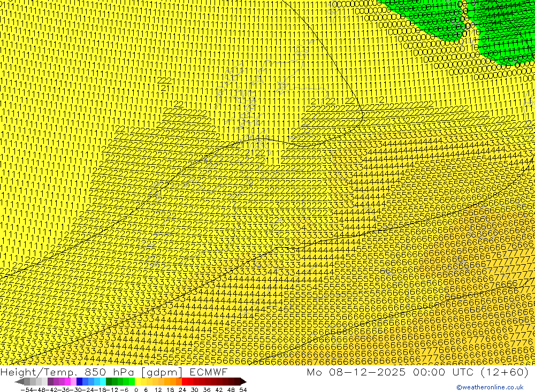Click the '-30' legend value
This screenshot has width=535, height=392.
pos(76,390)
